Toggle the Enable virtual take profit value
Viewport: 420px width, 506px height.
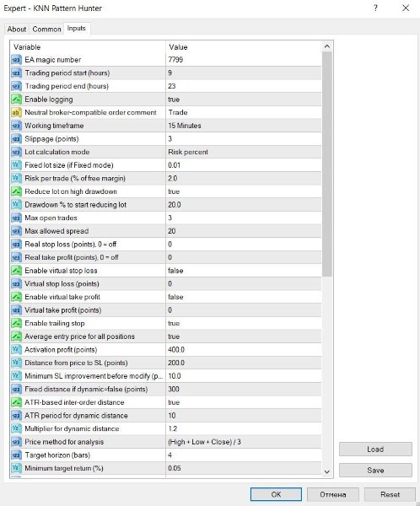[244, 297]
